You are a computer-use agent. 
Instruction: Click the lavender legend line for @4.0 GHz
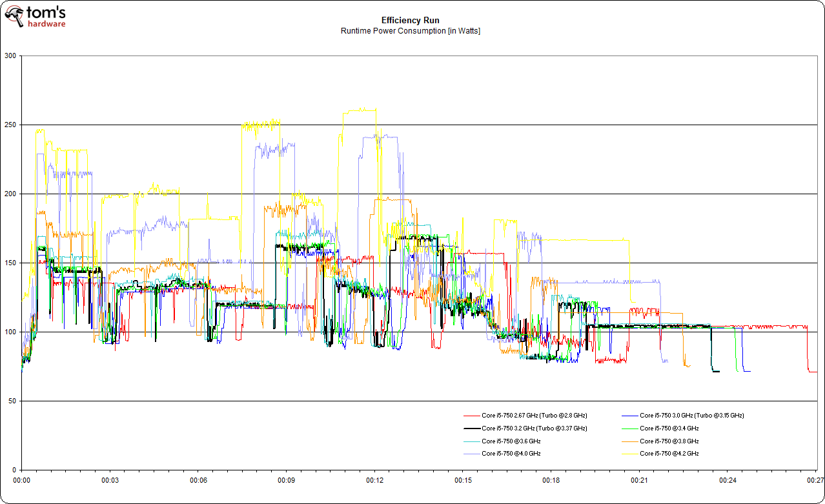click(x=471, y=454)
